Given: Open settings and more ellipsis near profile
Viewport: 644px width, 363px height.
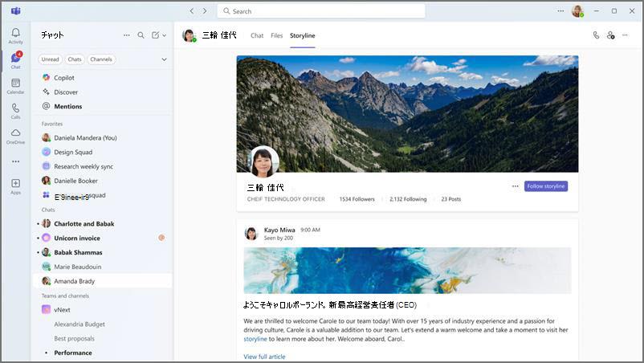Looking at the screenshot, I should click(560, 11).
